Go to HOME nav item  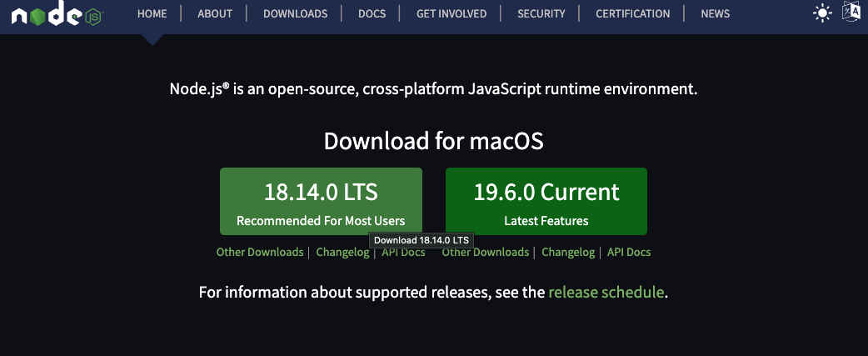(x=152, y=14)
